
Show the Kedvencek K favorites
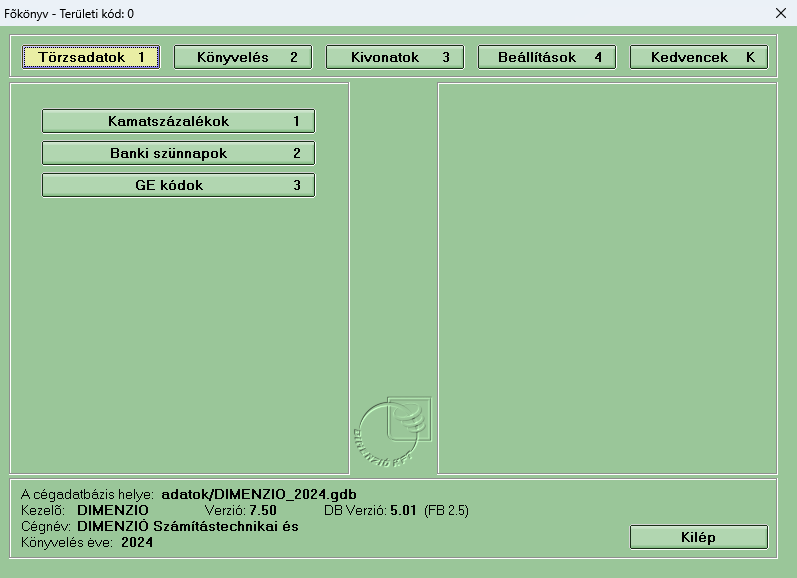699,57
